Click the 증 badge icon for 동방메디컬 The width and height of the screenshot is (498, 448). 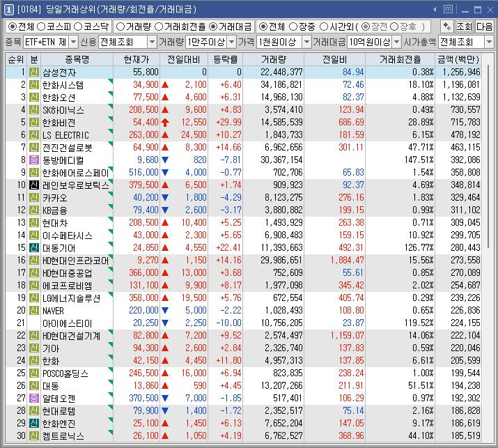pyautogui.click(x=34, y=160)
